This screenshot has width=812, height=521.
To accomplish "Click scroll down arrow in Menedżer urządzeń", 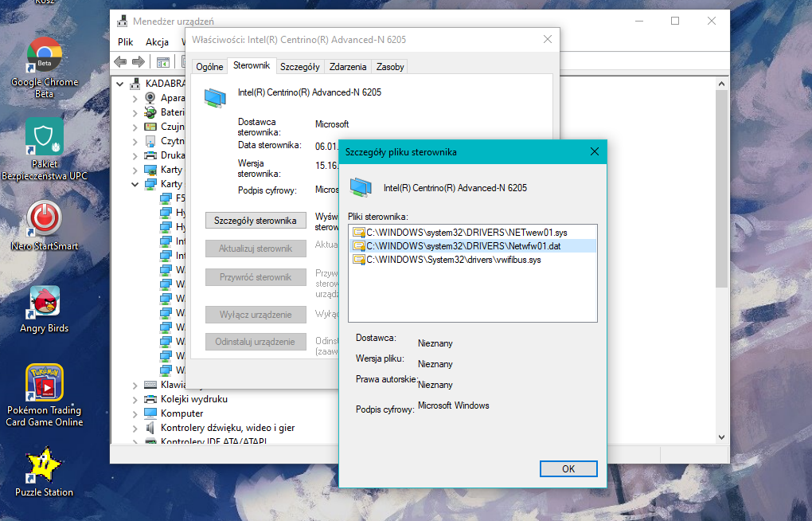I will point(721,437).
